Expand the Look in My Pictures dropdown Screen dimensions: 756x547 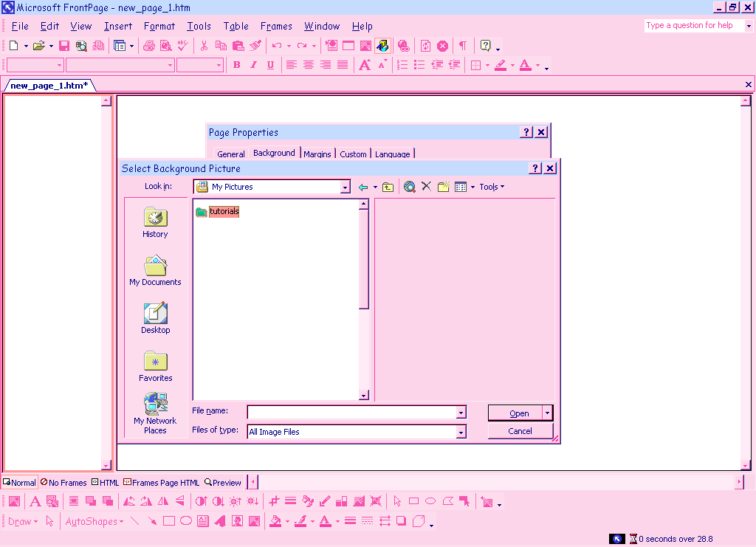coord(345,187)
